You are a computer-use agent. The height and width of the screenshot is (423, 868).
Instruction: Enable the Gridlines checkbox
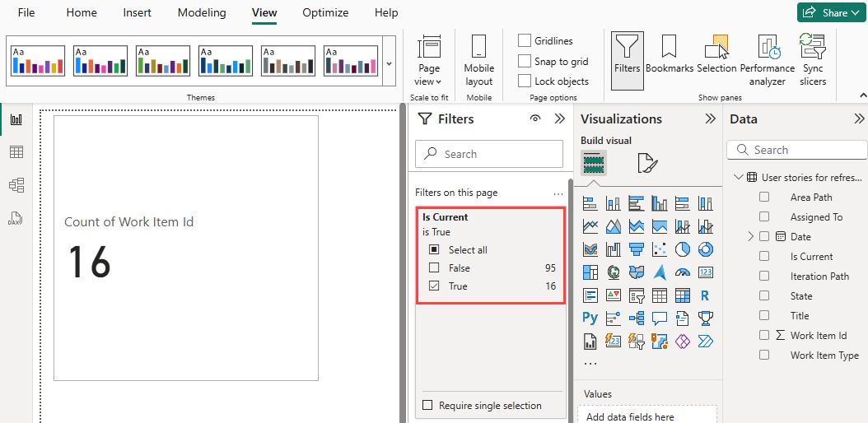click(525, 41)
